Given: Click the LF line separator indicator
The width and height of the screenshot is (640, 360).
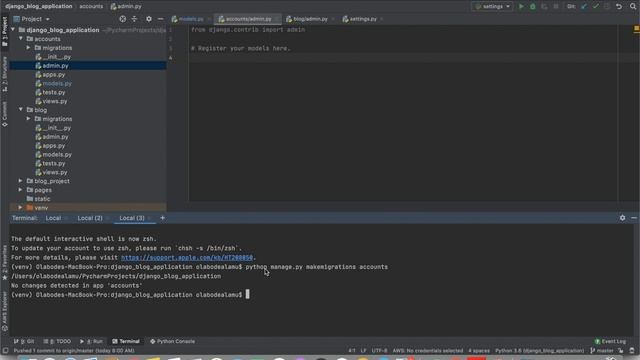Looking at the screenshot, I should [x=363, y=351].
